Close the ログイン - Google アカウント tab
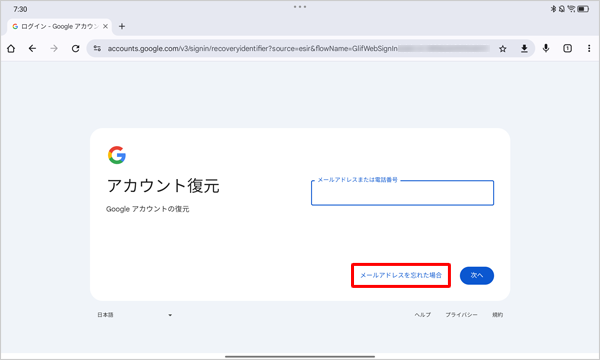The height and width of the screenshot is (360, 600). pyautogui.click(x=105, y=26)
